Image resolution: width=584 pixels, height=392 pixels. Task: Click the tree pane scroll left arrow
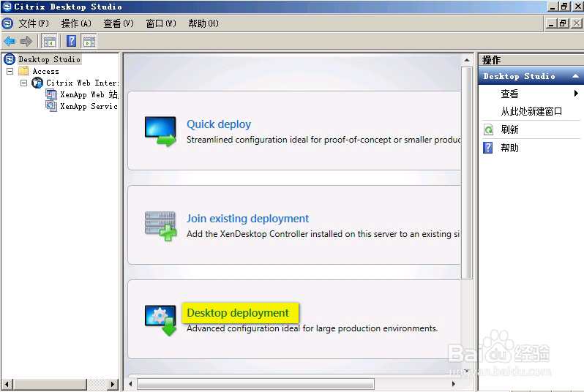click(x=7, y=384)
